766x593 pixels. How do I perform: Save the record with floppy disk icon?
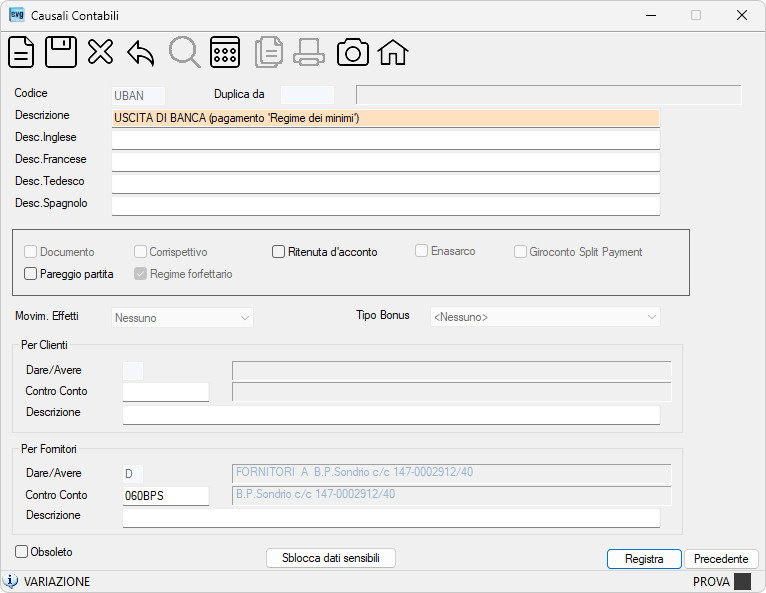[61, 52]
